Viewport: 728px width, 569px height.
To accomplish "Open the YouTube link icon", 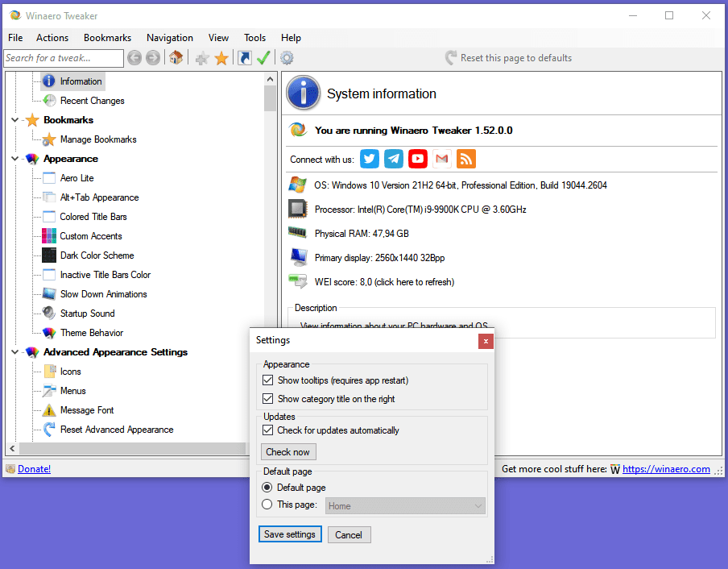I will (x=417, y=159).
